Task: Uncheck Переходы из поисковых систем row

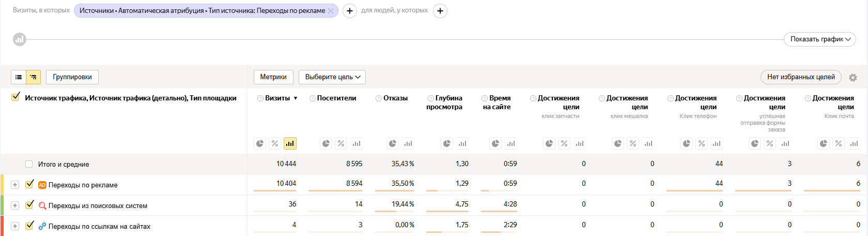Action: pos(29,205)
